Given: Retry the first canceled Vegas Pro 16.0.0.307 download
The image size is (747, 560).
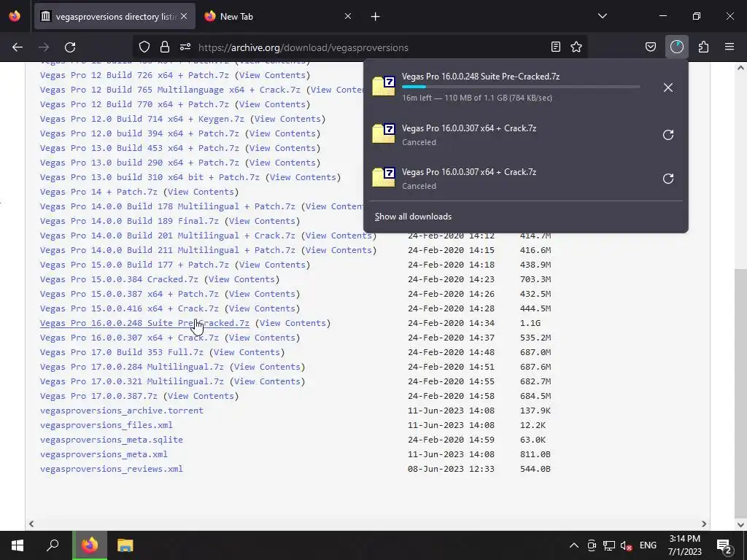Looking at the screenshot, I should pos(668,135).
